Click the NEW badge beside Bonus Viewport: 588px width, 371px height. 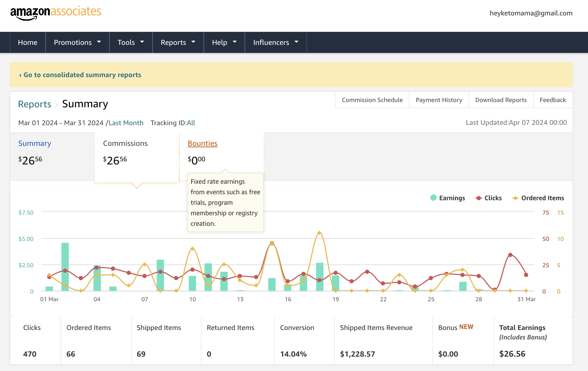coord(466,327)
